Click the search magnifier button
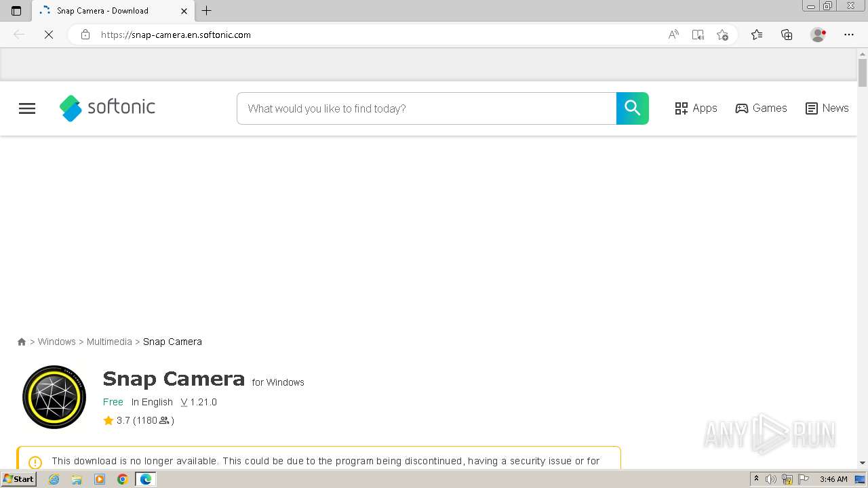 pyautogui.click(x=632, y=108)
